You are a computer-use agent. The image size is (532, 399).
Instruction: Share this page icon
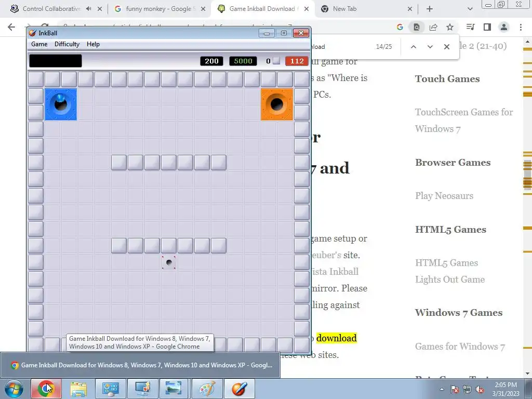(433, 27)
